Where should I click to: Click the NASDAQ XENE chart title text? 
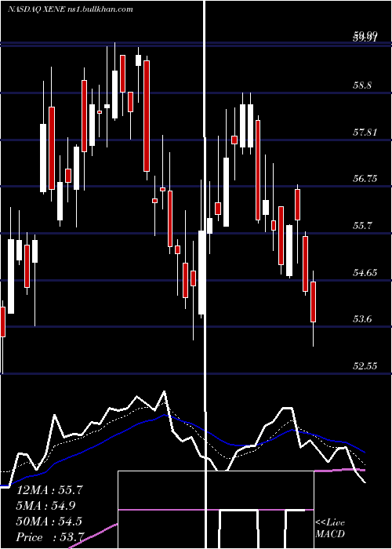[71, 9]
